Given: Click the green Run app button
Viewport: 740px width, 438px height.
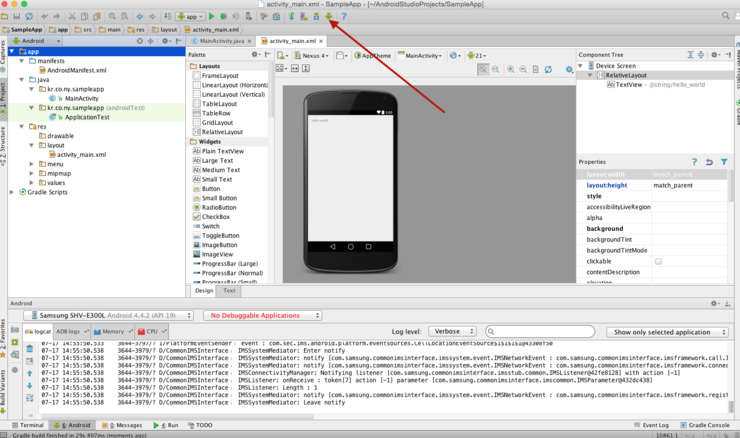Looking at the screenshot, I should pos(212,16).
